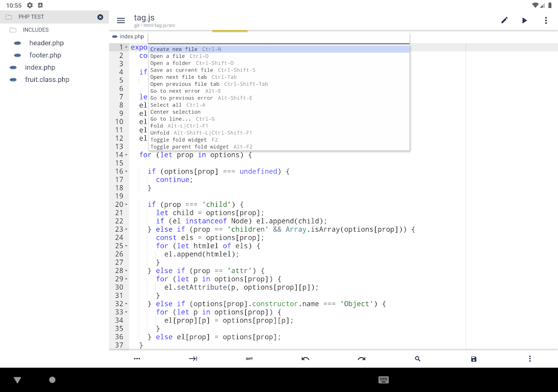
Task: Open the top-right overflow menu
Action: [x=546, y=20]
